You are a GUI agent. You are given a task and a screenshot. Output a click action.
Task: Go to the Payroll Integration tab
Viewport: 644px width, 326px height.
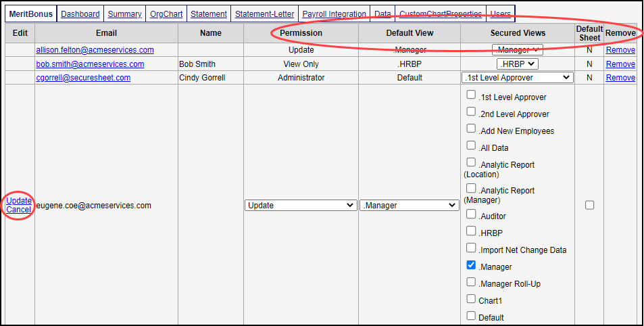click(334, 14)
